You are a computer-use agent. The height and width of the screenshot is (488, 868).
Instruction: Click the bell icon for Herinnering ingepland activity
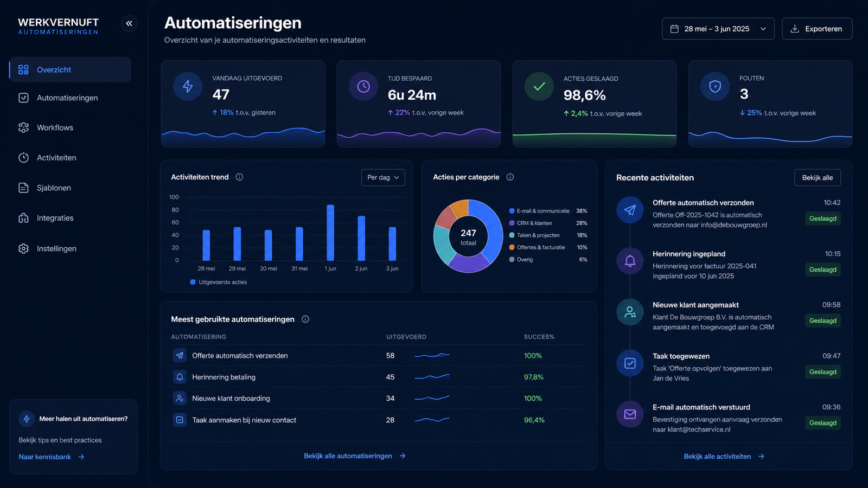coord(630,261)
